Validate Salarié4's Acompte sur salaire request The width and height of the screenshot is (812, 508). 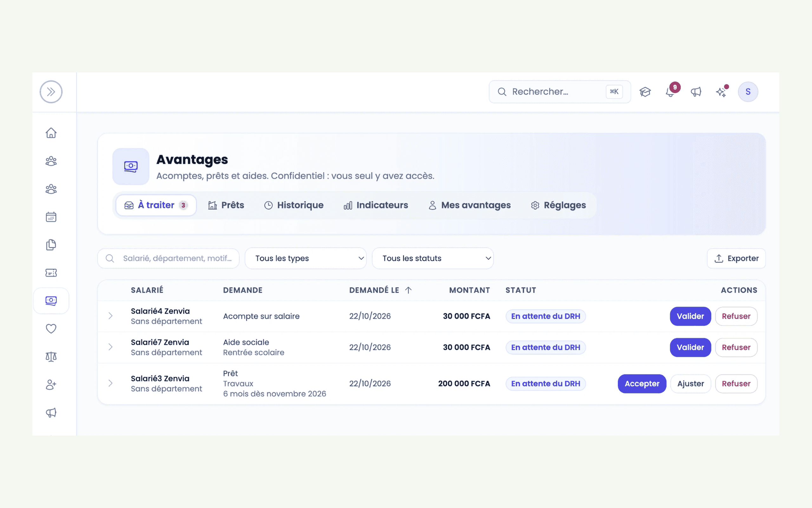690,316
